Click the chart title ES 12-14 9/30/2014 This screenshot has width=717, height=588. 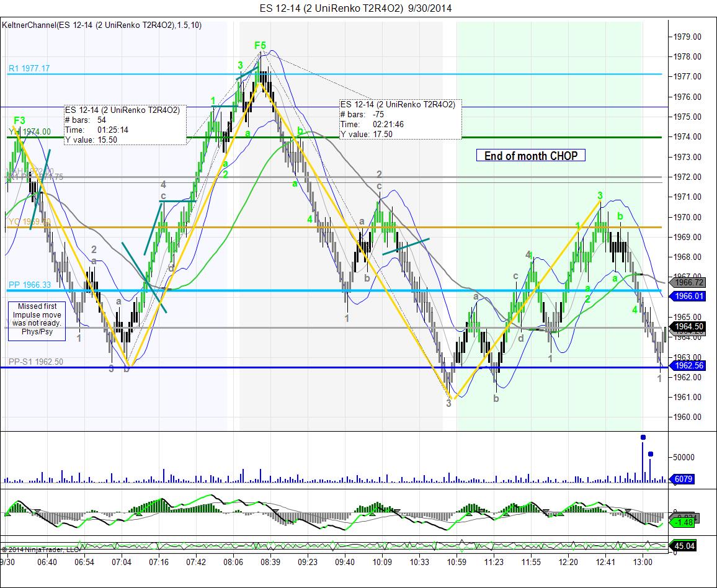(356, 8)
